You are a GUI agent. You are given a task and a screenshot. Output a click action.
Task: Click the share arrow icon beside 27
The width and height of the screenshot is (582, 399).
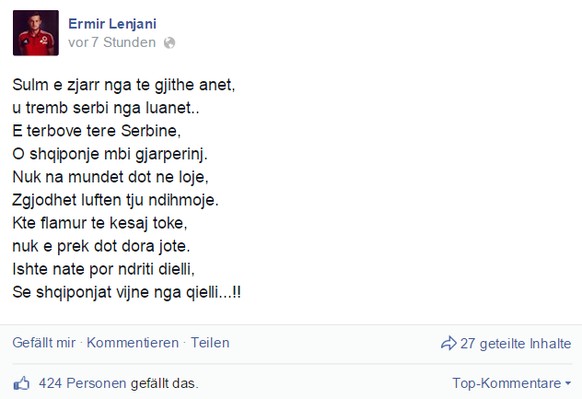[448, 343]
